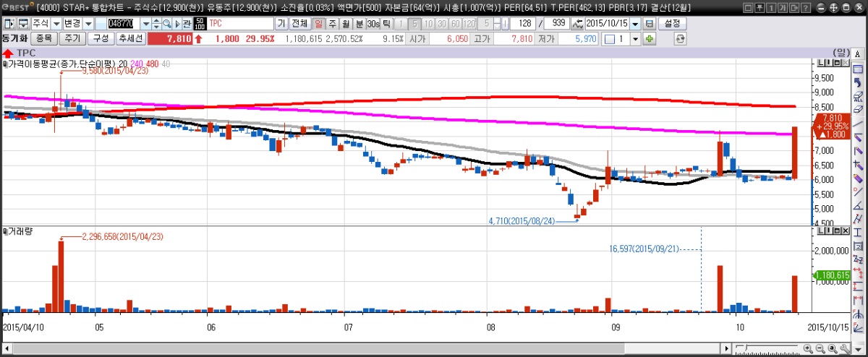Open the chart count '1' dropdown
This screenshot has width=868, height=357.
click(x=636, y=39)
